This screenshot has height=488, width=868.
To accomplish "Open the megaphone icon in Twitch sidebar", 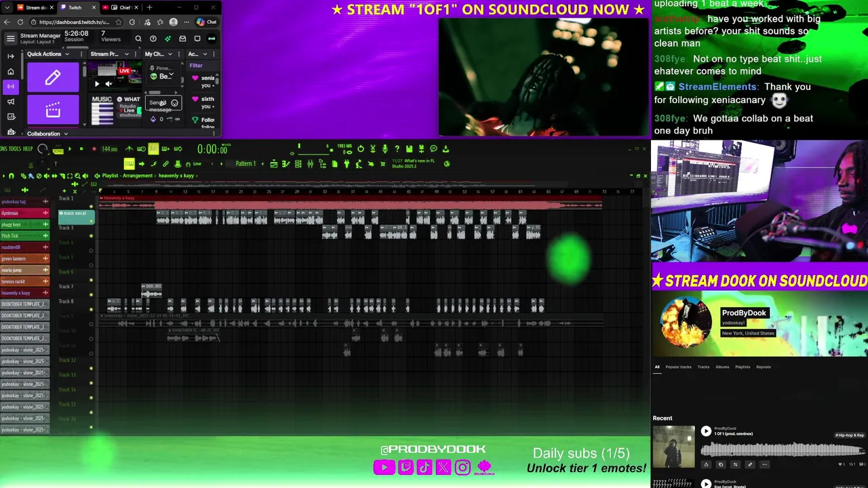I will pyautogui.click(x=11, y=102).
